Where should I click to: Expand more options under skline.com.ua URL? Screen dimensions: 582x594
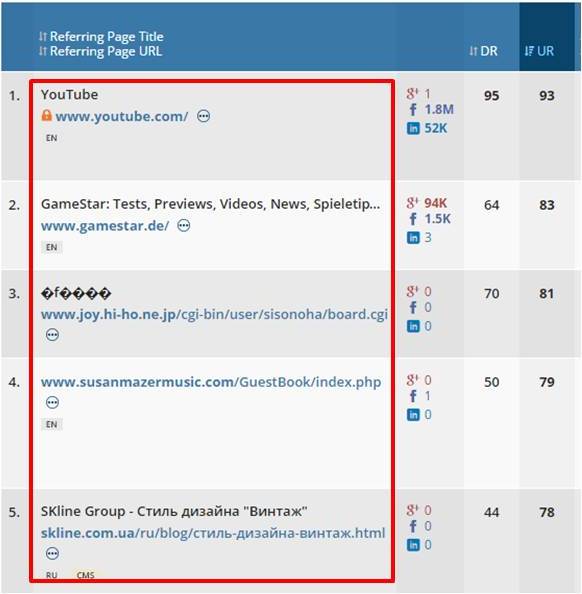point(52,554)
